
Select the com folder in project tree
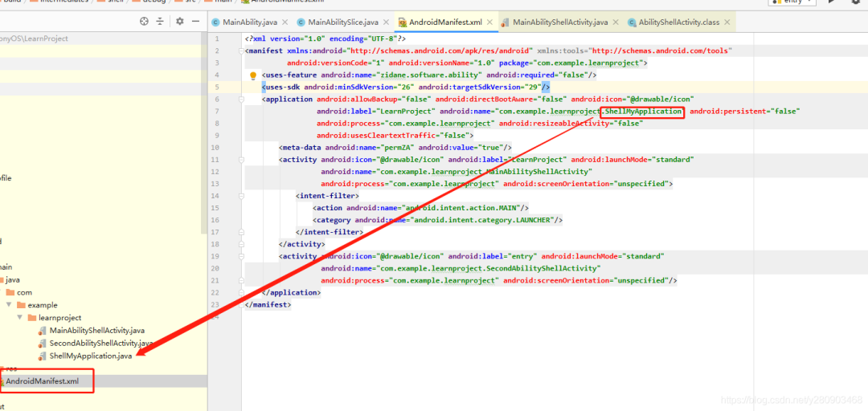pos(24,292)
